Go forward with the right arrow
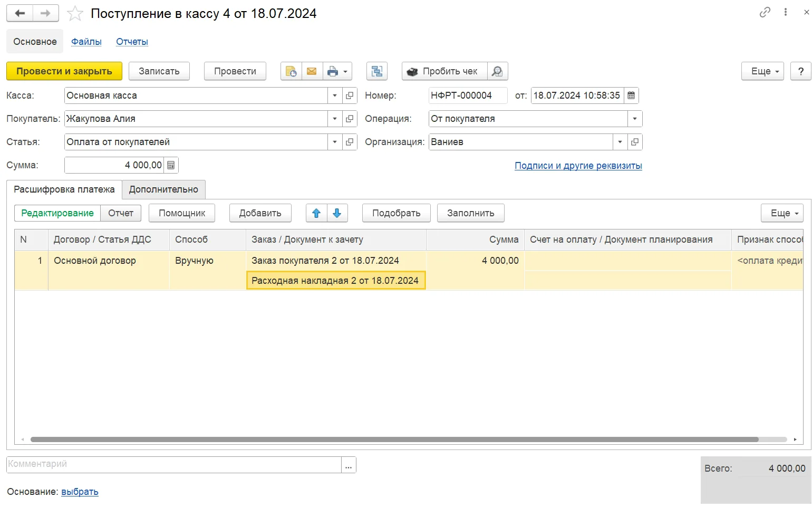The height and width of the screenshot is (507, 812). 46,13
